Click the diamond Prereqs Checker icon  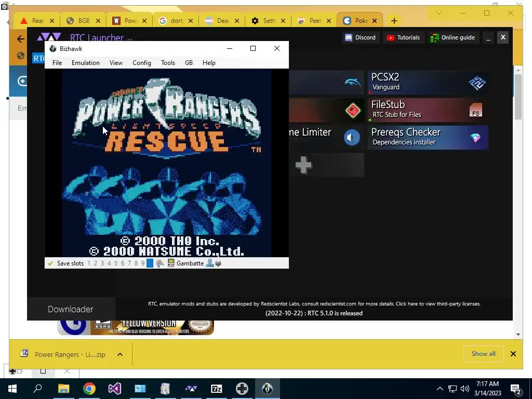click(475, 137)
